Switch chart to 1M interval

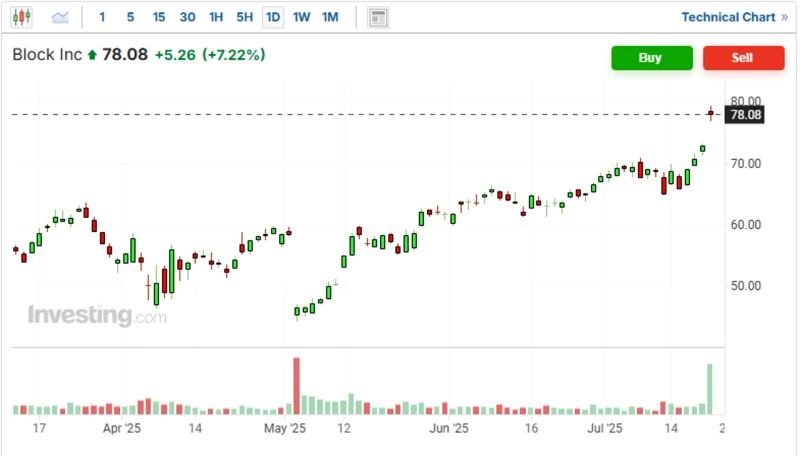pos(330,17)
